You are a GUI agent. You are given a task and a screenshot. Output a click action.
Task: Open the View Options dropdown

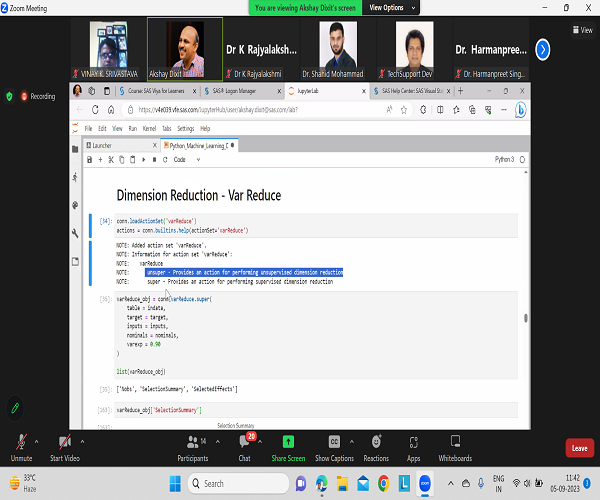click(x=390, y=8)
